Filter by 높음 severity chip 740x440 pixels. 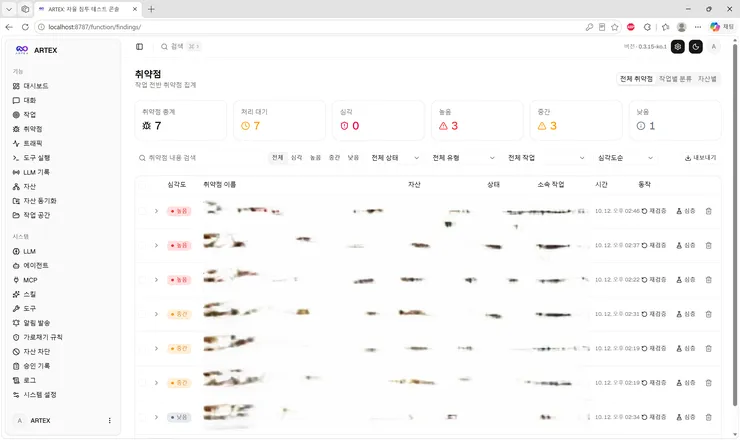[315, 158]
